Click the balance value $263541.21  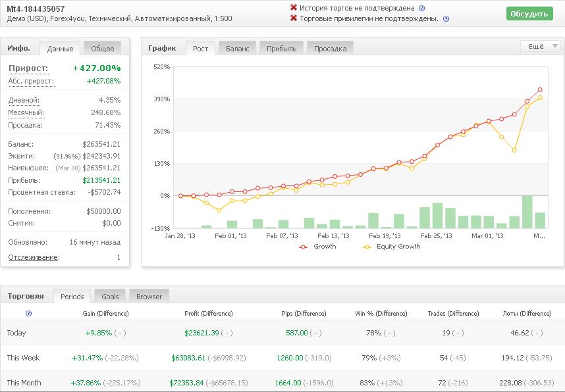pyautogui.click(x=101, y=144)
